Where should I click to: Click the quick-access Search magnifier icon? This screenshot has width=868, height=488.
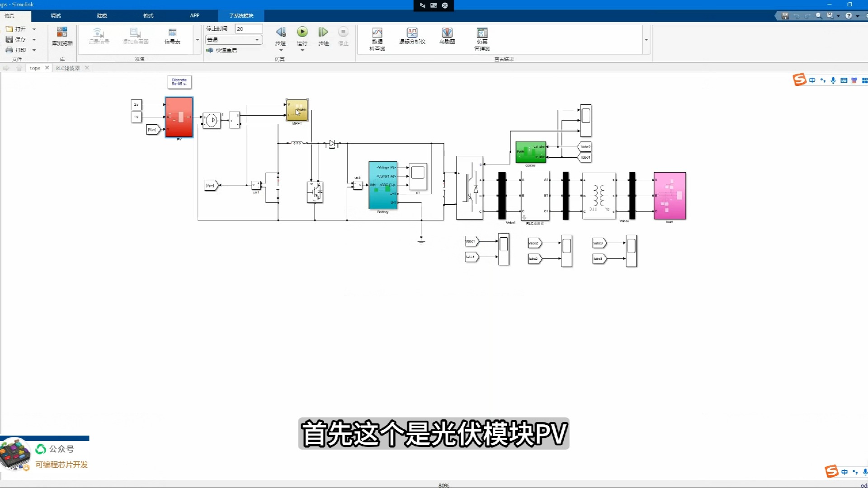[x=819, y=16]
